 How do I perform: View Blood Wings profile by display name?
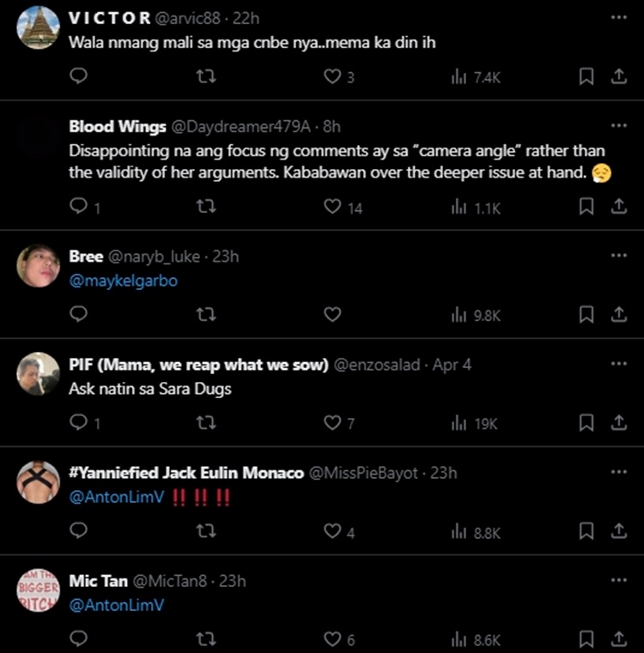point(118,126)
